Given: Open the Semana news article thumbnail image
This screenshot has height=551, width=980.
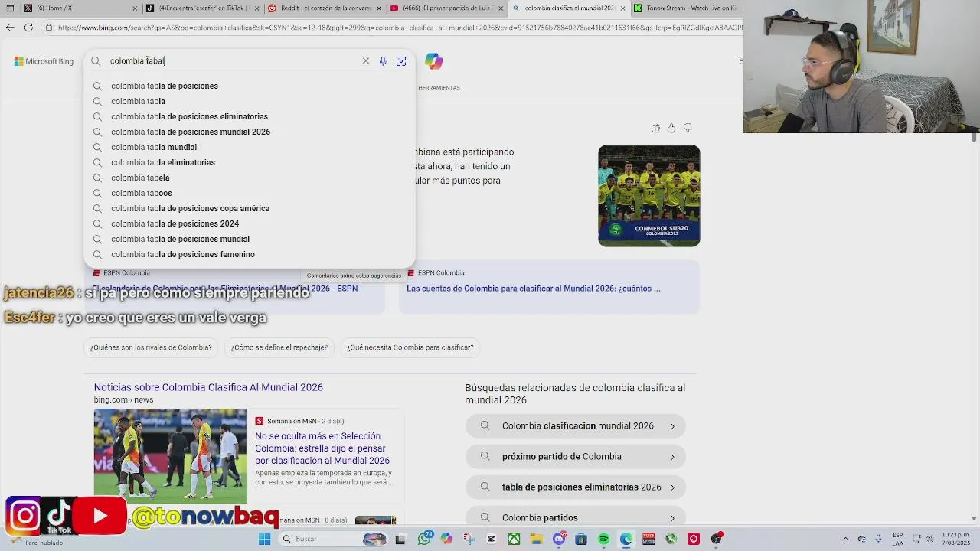Looking at the screenshot, I should pyautogui.click(x=171, y=456).
